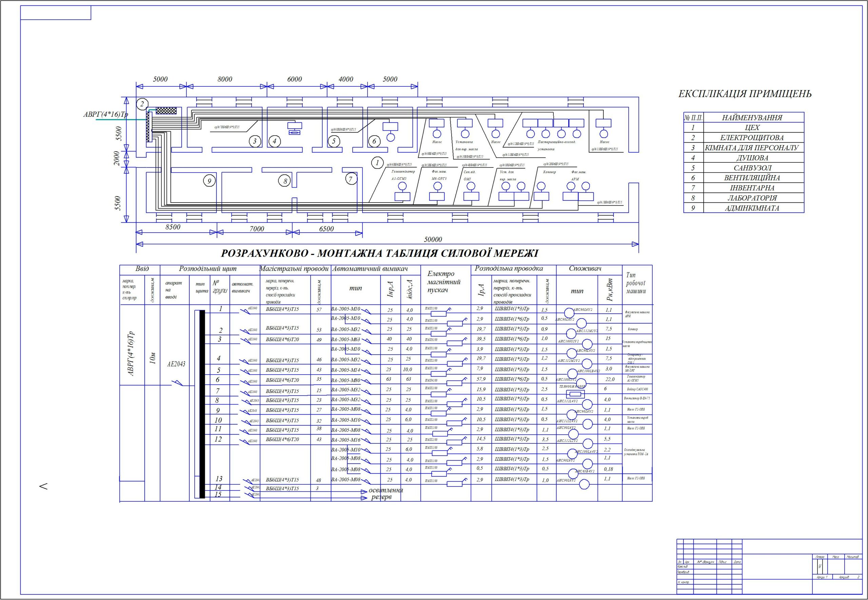Click the "57,9" current value cell
The height and width of the screenshot is (600, 868).
point(481,379)
